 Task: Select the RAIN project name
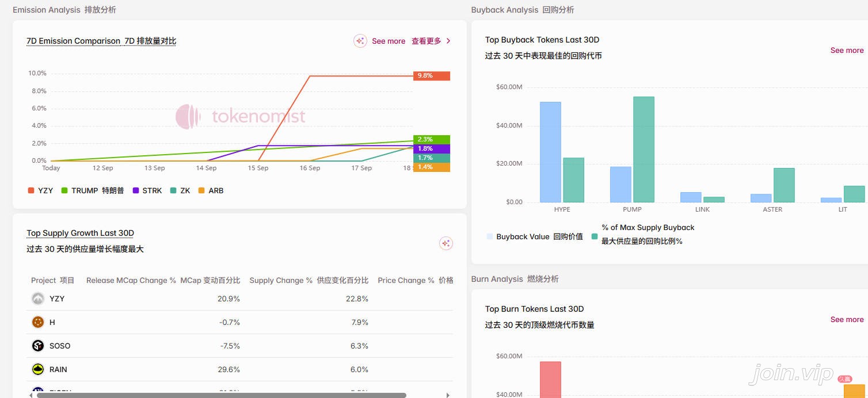[58, 369]
